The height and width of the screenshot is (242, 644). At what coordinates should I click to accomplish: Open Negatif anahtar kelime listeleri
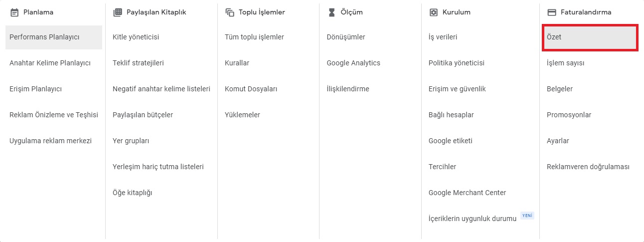(x=161, y=89)
